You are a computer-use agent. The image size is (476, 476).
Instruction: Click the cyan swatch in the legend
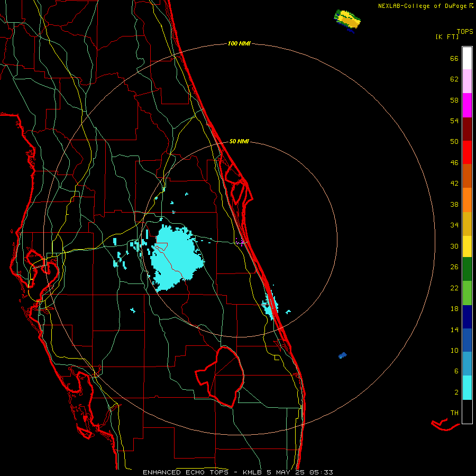(467, 388)
